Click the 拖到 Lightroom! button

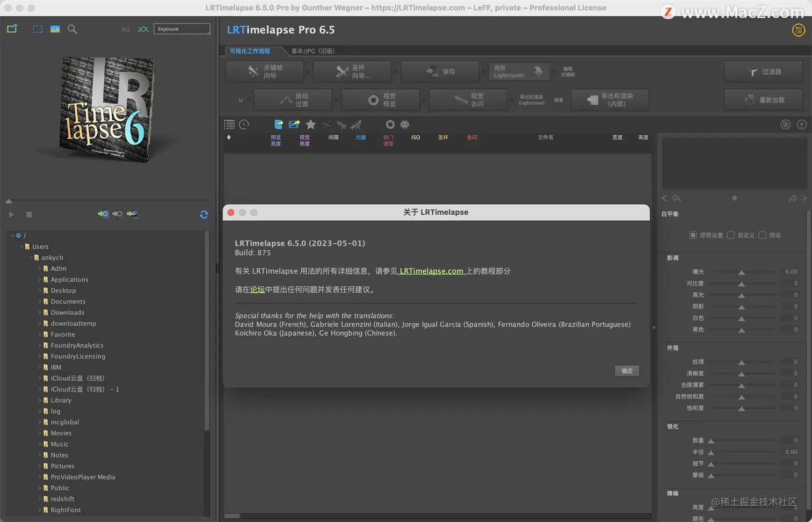pos(519,71)
